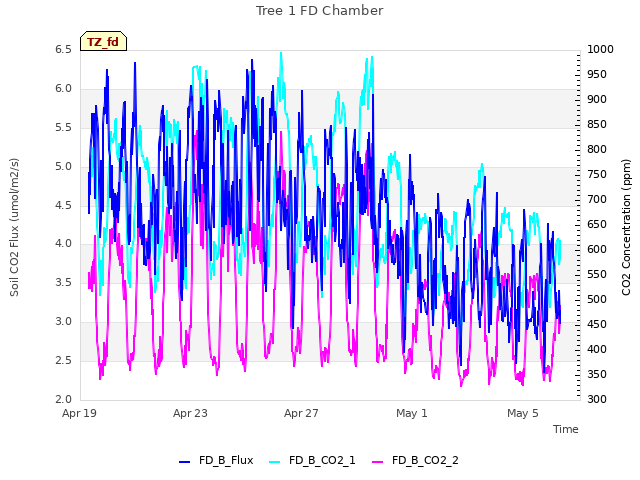Click the Apr 23 x-axis tick label
This screenshot has height=480, width=640.
pyautogui.click(x=190, y=413)
